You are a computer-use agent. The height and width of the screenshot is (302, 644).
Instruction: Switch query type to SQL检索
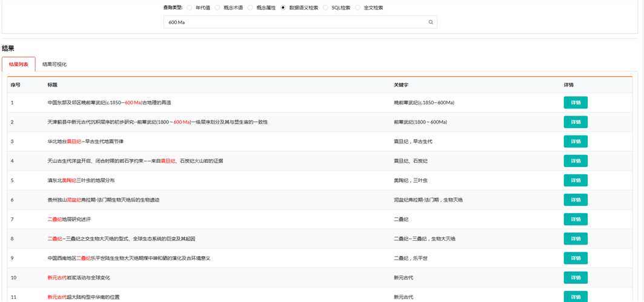coord(326,7)
